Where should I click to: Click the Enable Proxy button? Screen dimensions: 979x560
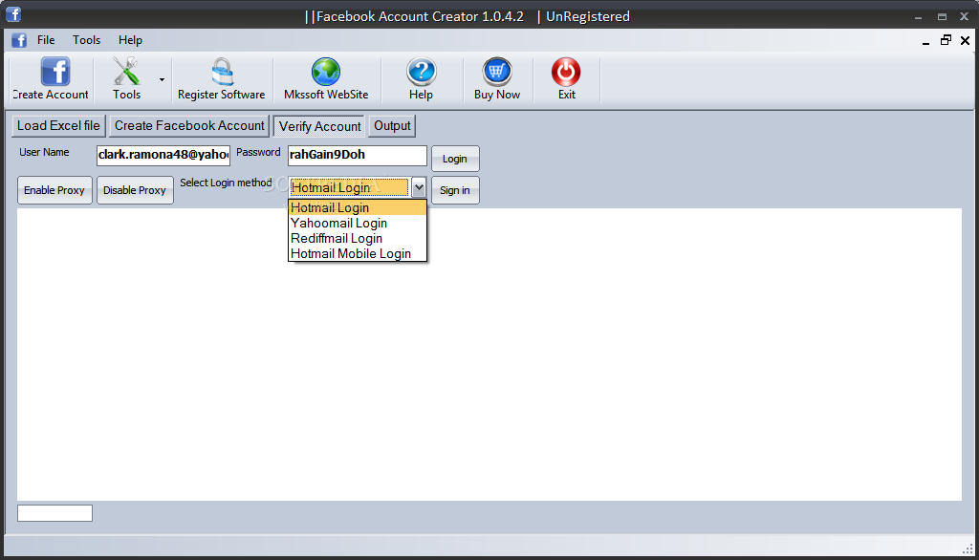tap(54, 190)
